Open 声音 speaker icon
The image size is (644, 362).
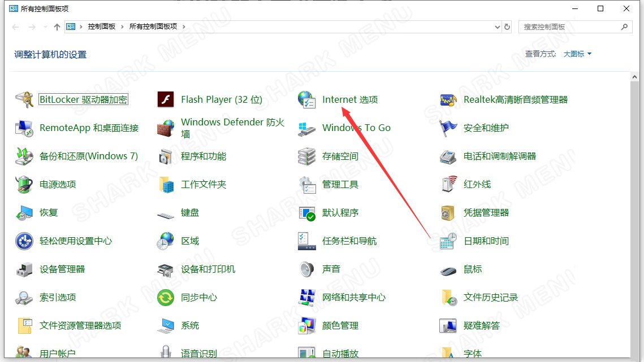click(307, 269)
